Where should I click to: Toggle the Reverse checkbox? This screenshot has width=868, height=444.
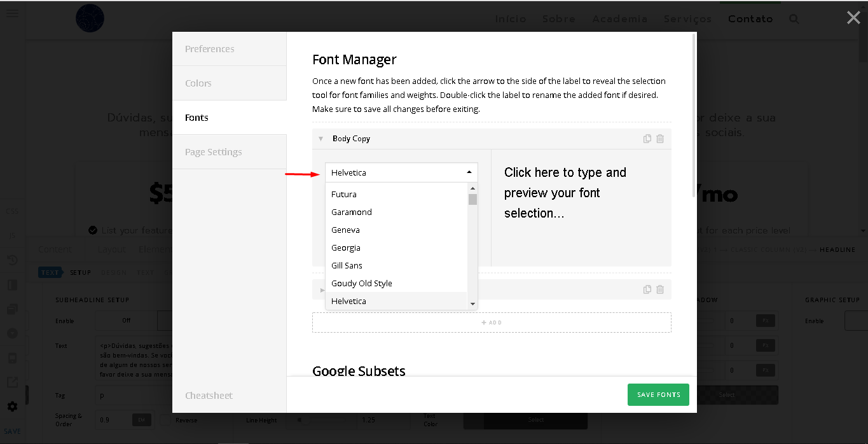click(x=165, y=420)
